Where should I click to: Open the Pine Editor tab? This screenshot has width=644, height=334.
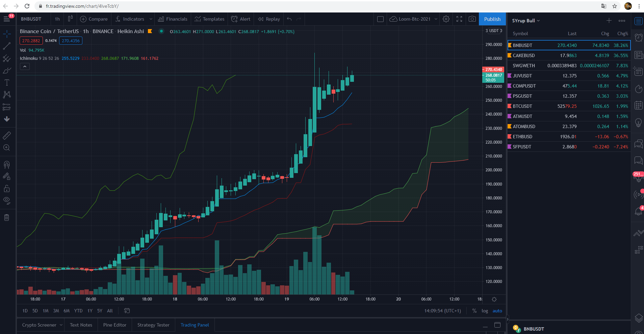[115, 325]
